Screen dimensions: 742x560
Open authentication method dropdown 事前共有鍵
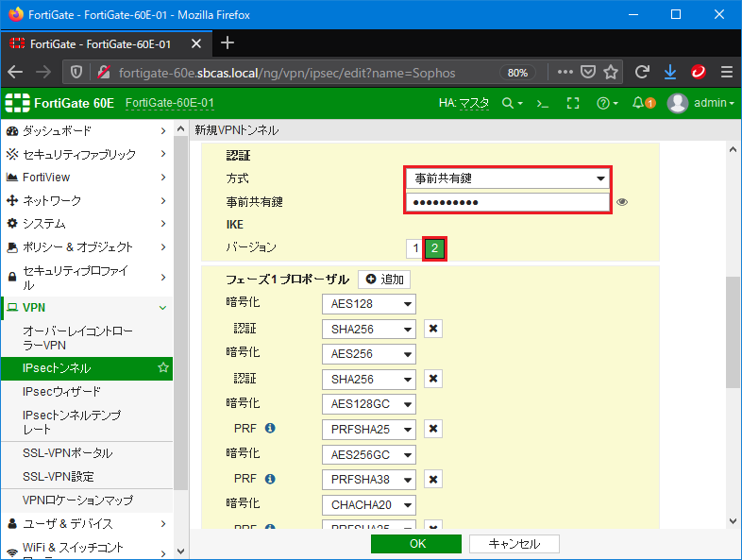point(508,178)
